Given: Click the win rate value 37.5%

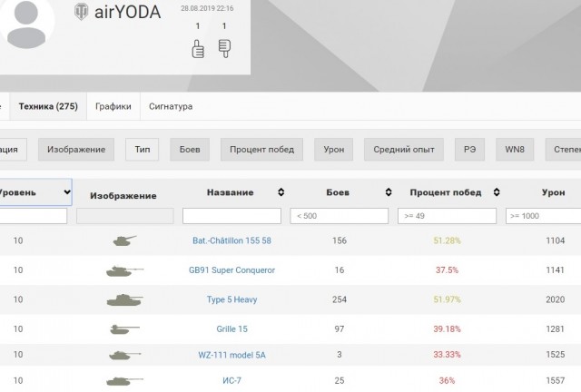Looking at the screenshot, I should [x=448, y=270].
